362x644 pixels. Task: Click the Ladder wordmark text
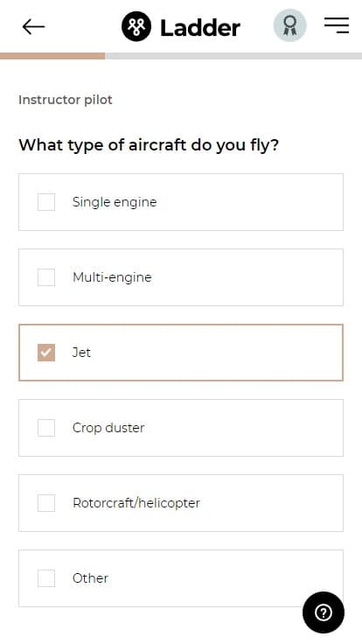click(x=200, y=27)
